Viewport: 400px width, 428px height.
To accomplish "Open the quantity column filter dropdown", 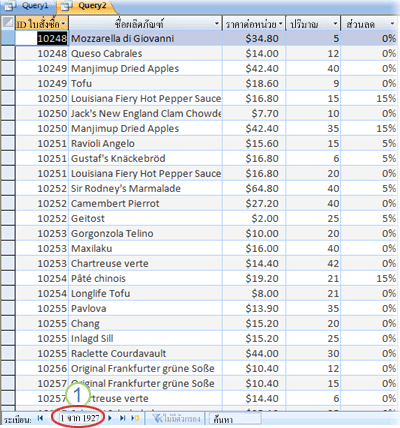I will [x=335, y=24].
